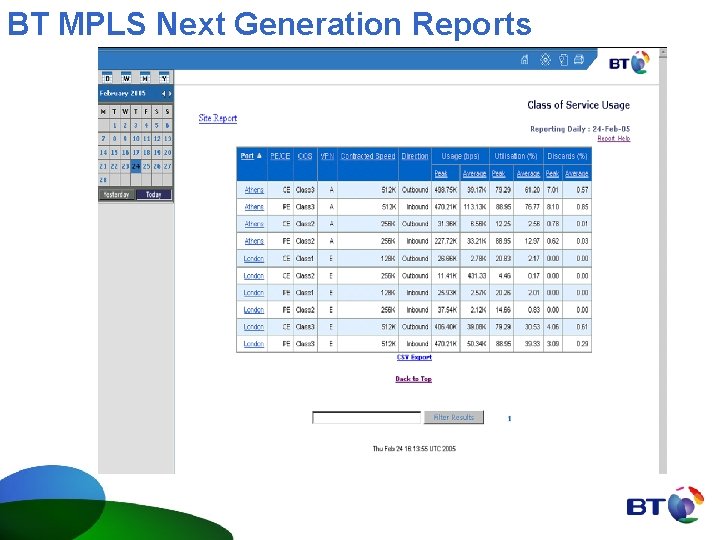Sort by Usage Peak column
The height and width of the screenshot is (540, 720).
tap(441, 174)
